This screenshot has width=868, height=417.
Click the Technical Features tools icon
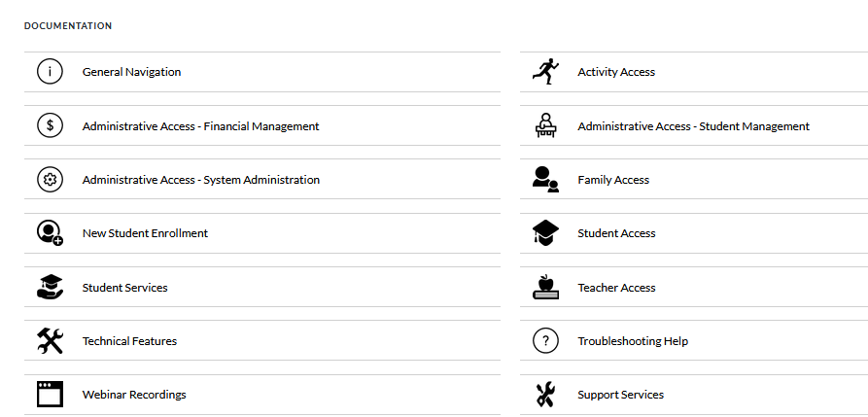50,341
